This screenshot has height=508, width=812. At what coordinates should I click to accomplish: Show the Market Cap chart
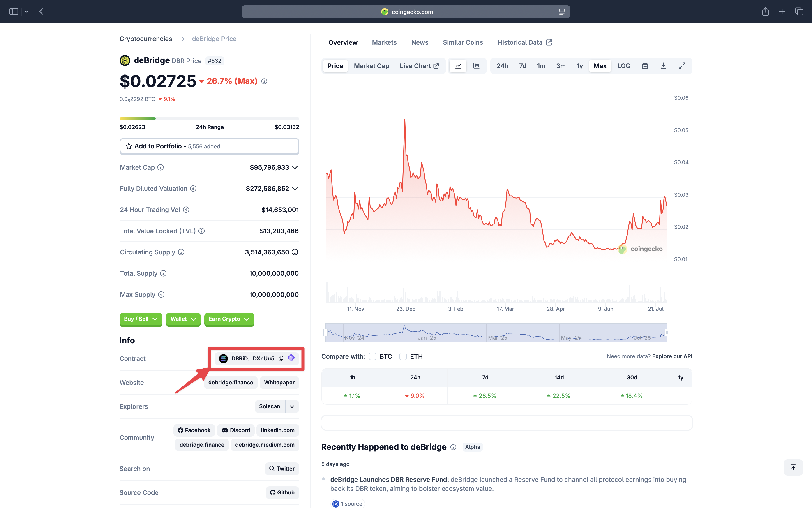371,66
